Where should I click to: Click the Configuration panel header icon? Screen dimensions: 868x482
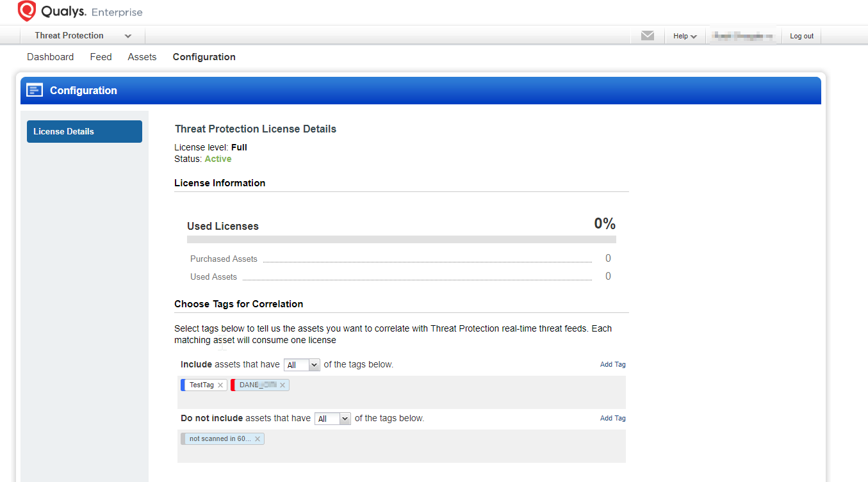point(35,90)
